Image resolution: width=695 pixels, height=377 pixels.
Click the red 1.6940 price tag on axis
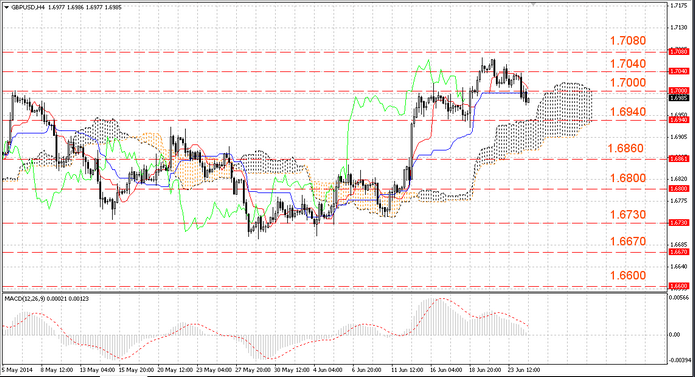(679, 120)
